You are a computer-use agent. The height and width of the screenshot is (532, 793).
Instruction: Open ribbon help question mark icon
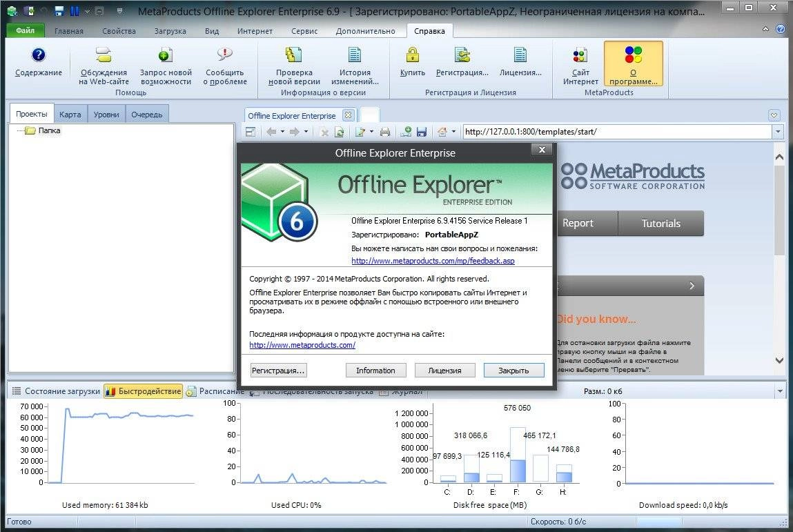point(781,29)
